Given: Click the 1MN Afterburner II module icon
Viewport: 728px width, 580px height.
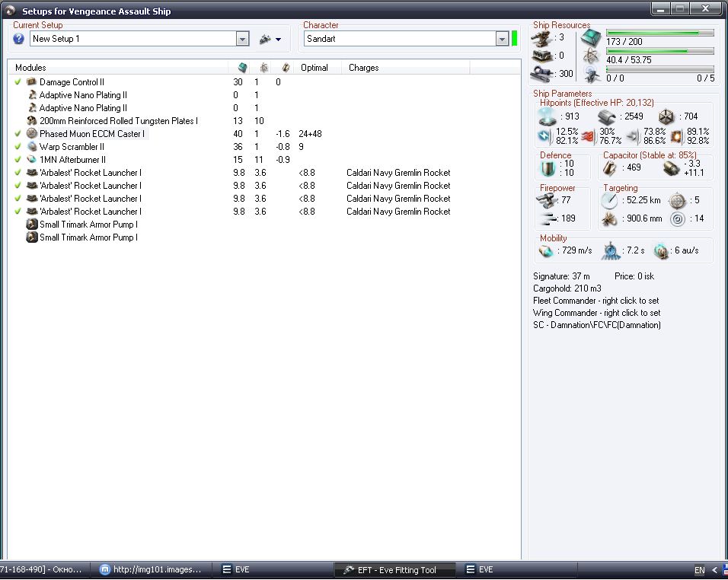Looking at the screenshot, I should coord(31,160).
